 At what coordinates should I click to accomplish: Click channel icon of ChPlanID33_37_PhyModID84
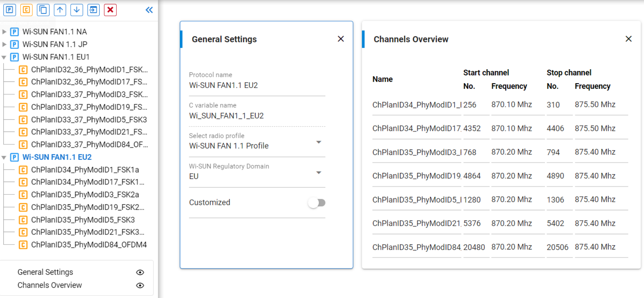tap(23, 144)
